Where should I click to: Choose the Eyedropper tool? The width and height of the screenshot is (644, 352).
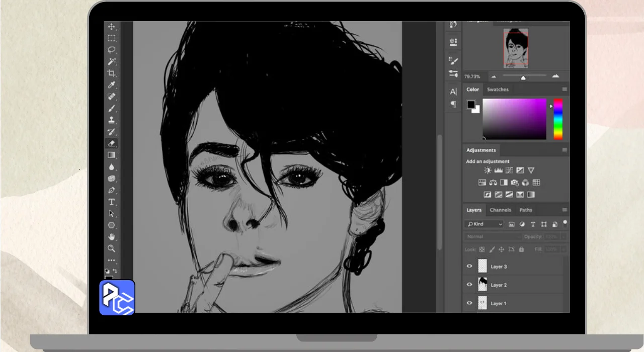112,85
